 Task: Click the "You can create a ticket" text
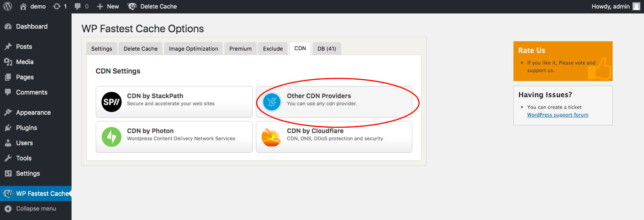(554, 107)
